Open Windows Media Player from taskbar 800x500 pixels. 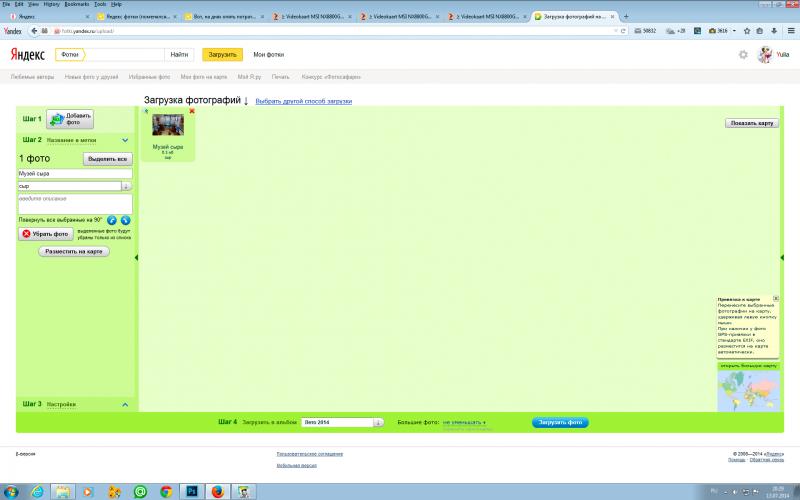[88, 492]
